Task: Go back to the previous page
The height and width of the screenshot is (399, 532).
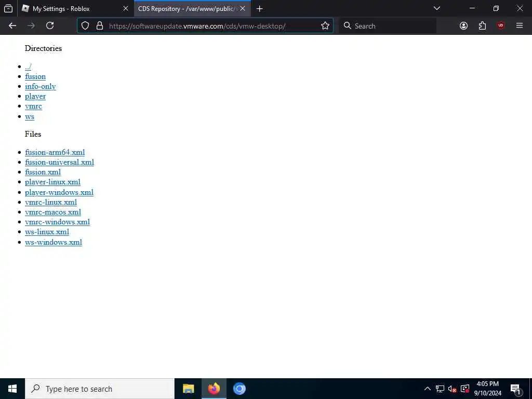Action: click(x=12, y=26)
